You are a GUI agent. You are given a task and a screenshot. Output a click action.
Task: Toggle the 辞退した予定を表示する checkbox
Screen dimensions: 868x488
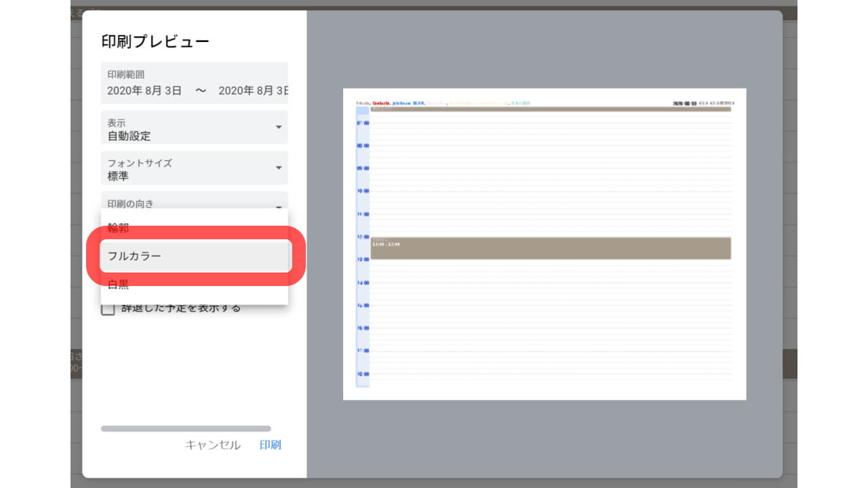[x=108, y=308]
